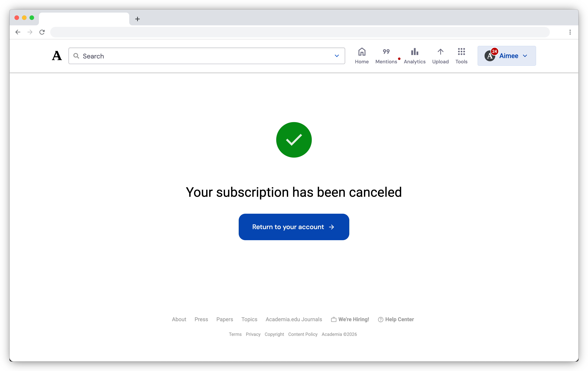The height and width of the screenshot is (371, 588).
Task: Open the About footer link
Action: pos(179,319)
